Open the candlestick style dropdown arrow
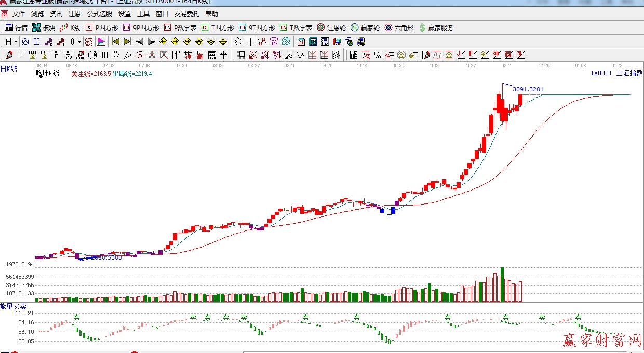 pyautogui.click(x=79, y=42)
